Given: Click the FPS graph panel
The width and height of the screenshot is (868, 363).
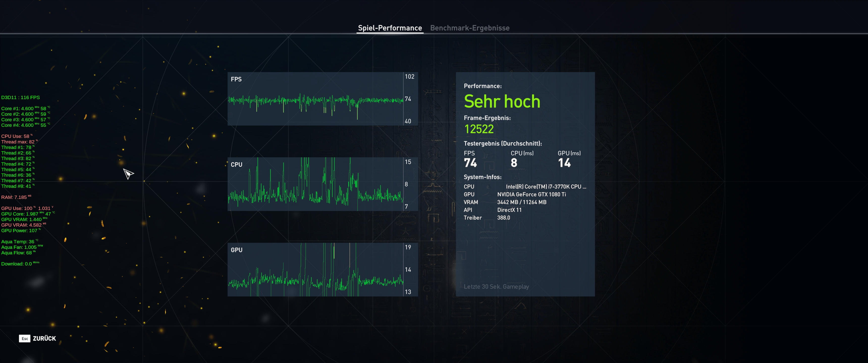Looking at the screenshot, I should 315,99.
